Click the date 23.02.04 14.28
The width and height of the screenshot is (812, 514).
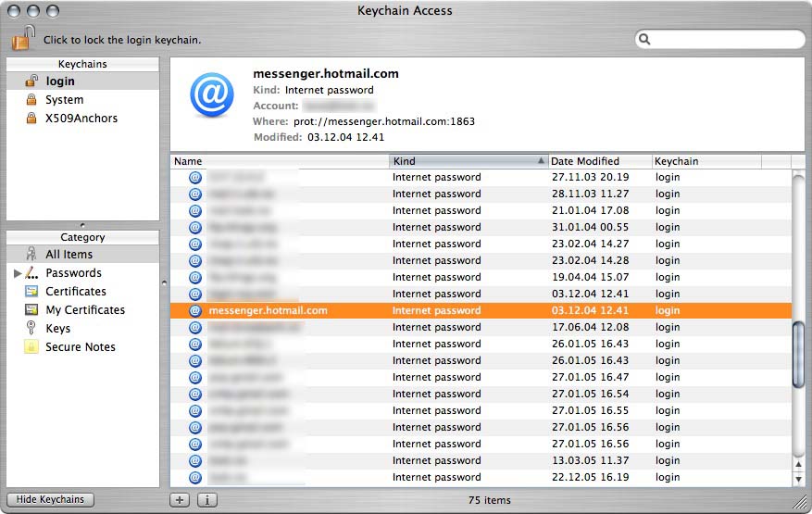[x=590, y=260]
